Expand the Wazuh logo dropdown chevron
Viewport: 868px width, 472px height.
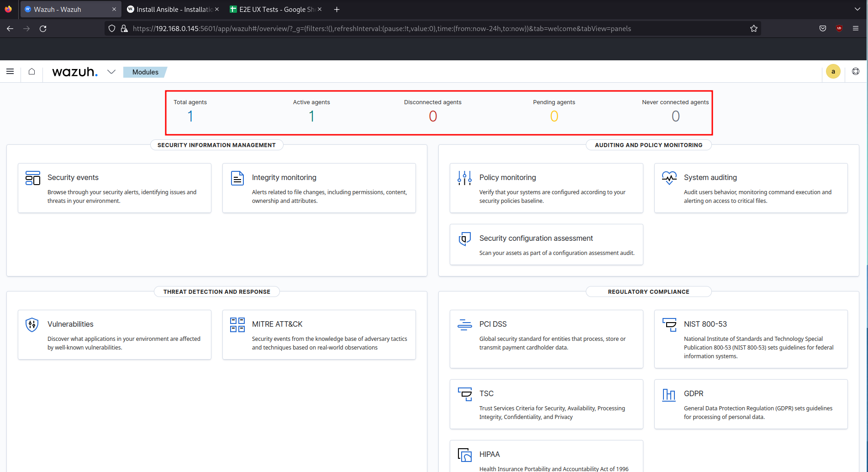point(111,72)
